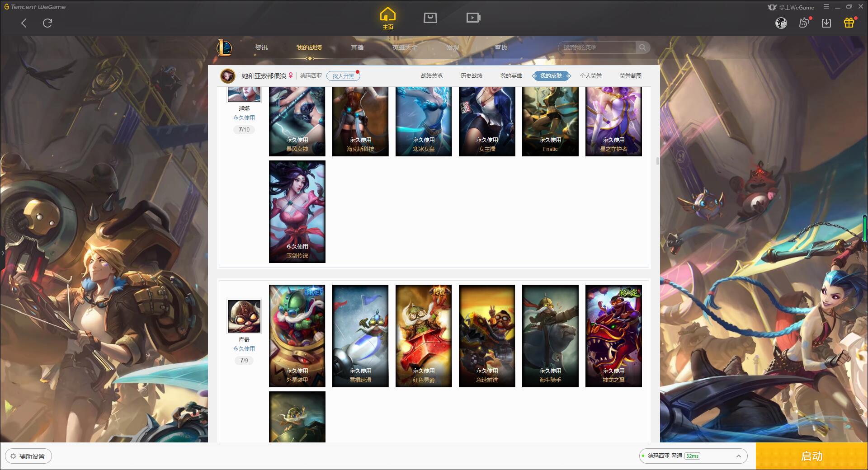Open the 急速前进 skin thumbnail
This screenshot has height=470, width=868.
487,336
